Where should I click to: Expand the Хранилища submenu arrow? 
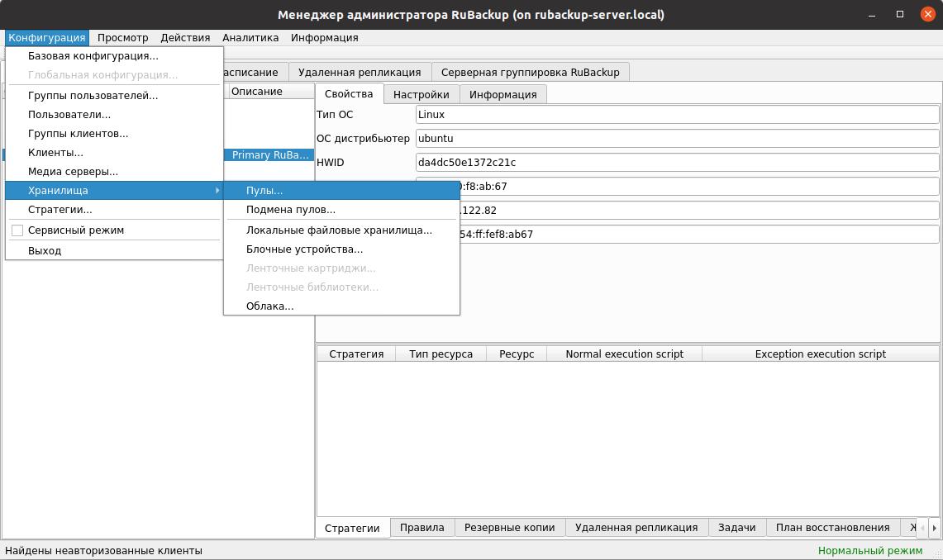217,191
